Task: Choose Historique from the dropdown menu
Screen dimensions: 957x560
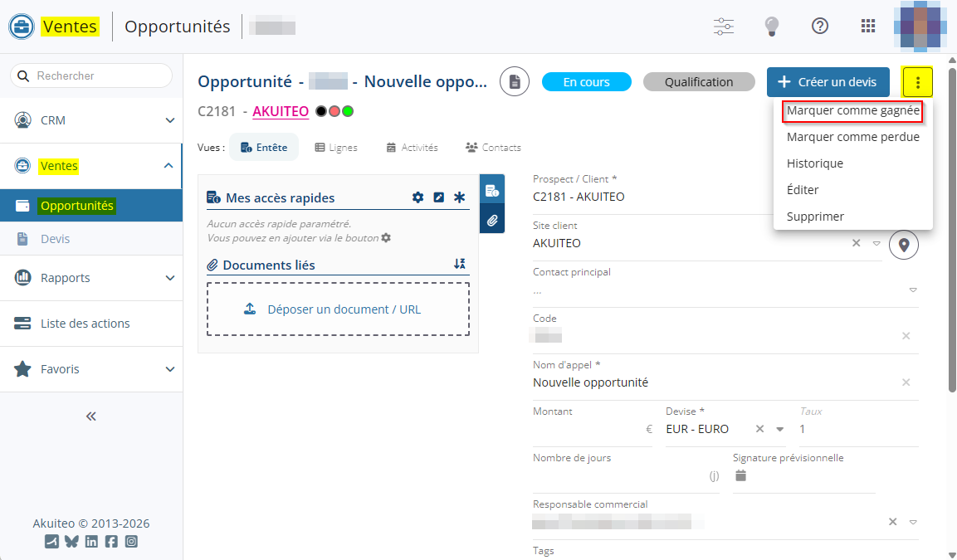Action: click(814, 163)
